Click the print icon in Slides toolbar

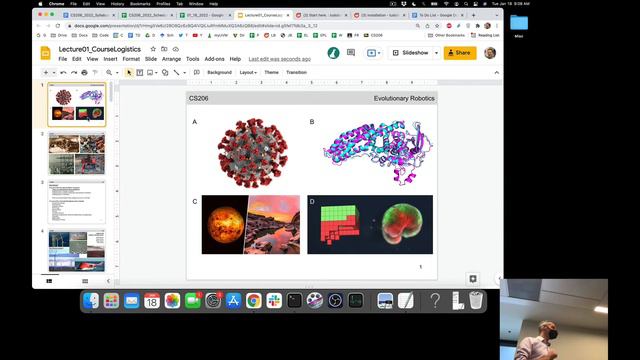[84, 73]
